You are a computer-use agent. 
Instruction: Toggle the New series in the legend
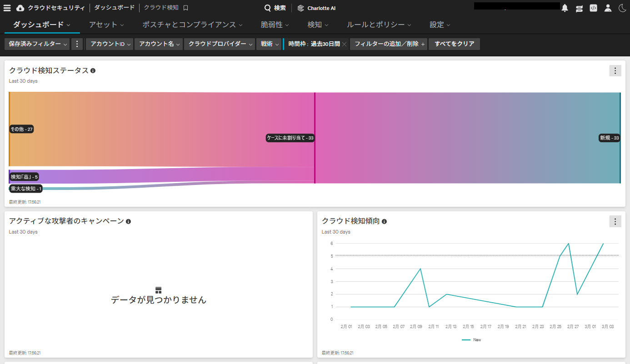(472, 339)
